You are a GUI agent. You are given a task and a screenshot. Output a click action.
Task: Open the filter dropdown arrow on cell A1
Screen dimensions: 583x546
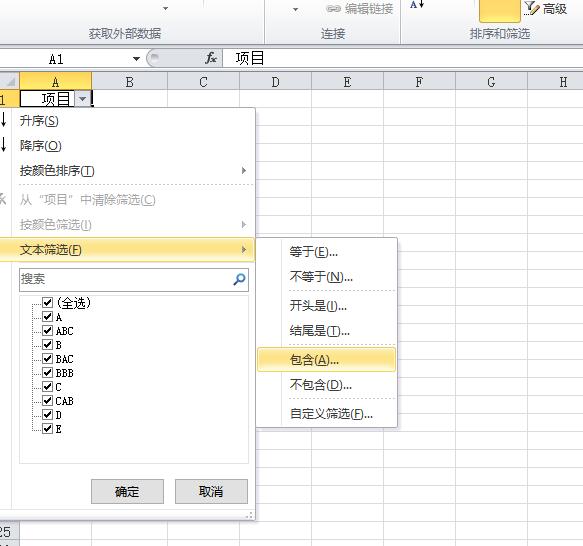(83, 99)
